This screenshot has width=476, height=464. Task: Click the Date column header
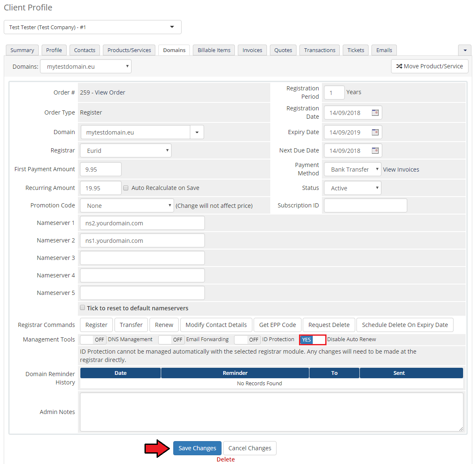click(x=120, y=373)
